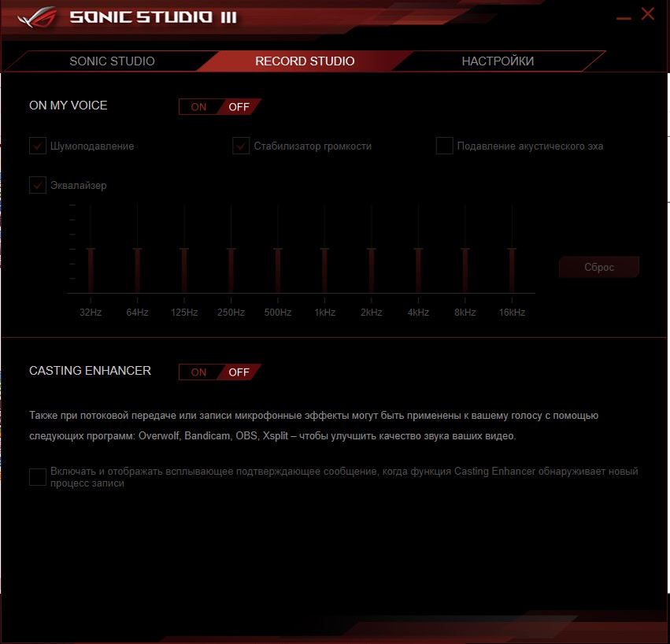Viewport: 670px width, 644px height.
Task: Click the 1kHz equalizer slider
Action: 324,249
